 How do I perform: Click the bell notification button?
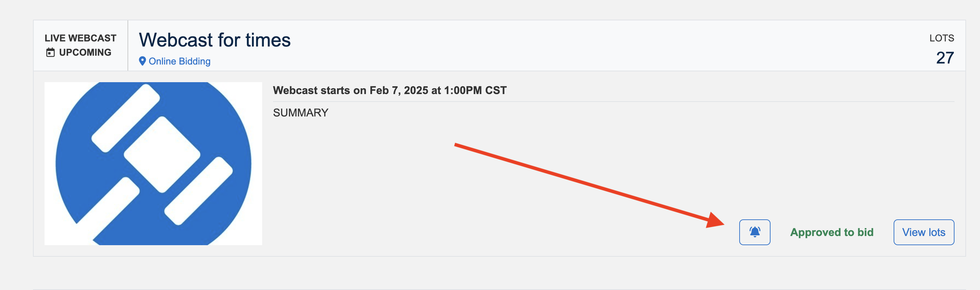(x=755, y=232)
